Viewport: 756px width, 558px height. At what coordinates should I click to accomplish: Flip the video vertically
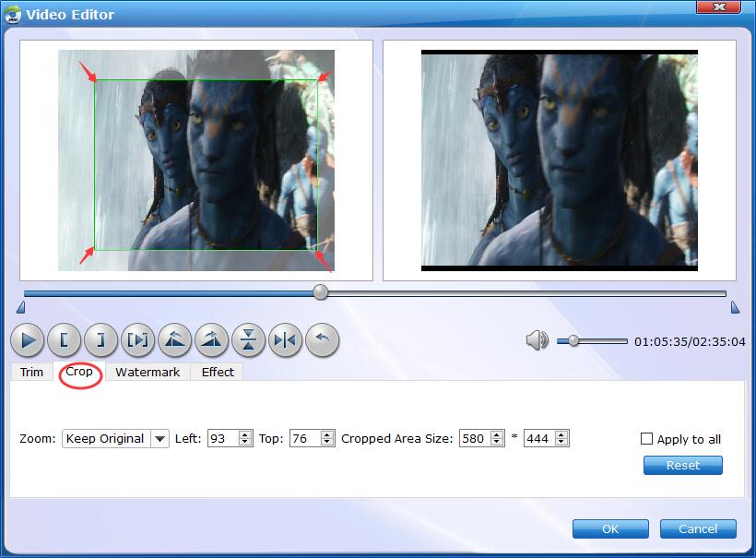[x=248, y=340]
